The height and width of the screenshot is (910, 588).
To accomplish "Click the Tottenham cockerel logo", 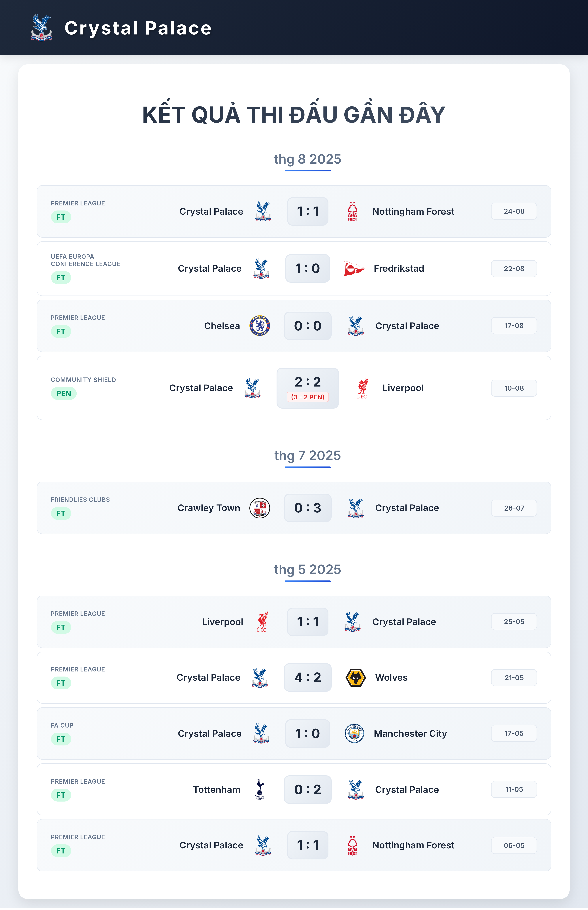I will coord(260,790).
